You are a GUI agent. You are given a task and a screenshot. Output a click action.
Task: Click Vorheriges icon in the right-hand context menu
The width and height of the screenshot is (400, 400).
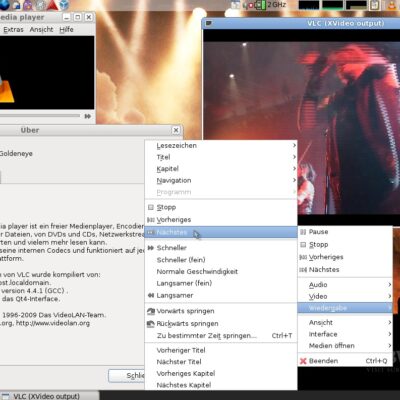303,257
